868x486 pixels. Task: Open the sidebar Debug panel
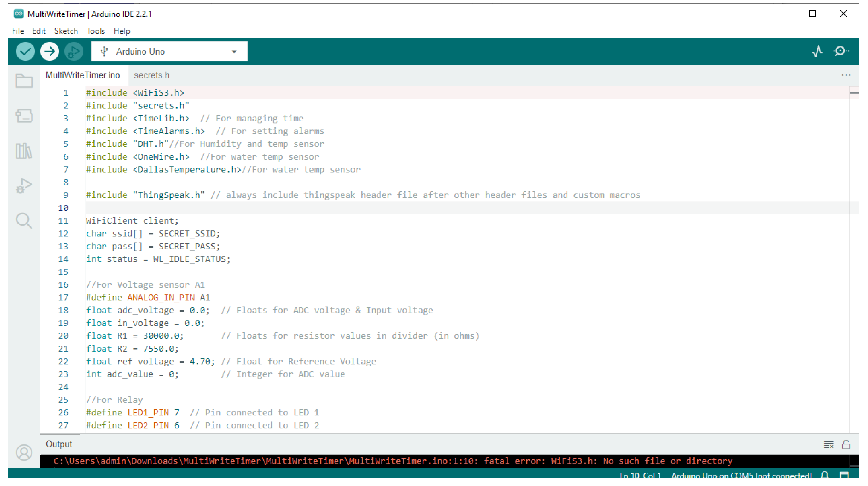(24, 186)
